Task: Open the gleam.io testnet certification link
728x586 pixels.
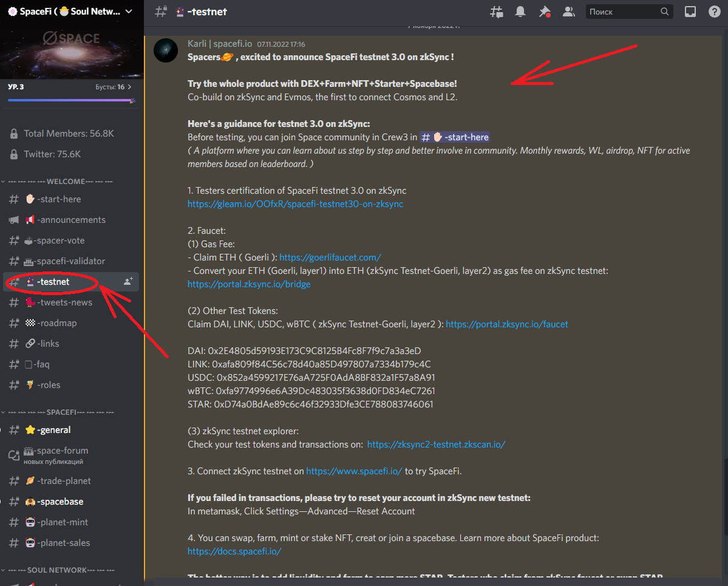Action: pyautogui.click(x=295, y=204)
